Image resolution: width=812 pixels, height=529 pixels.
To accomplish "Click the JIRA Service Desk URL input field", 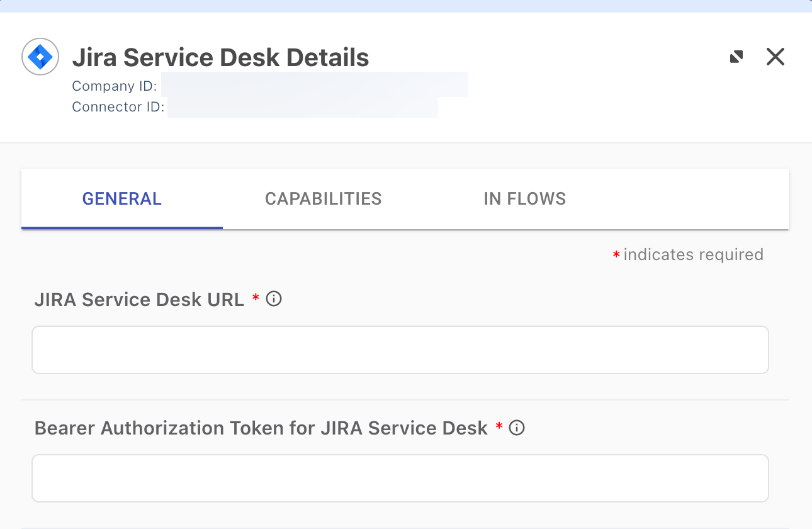I will point(400,350).
